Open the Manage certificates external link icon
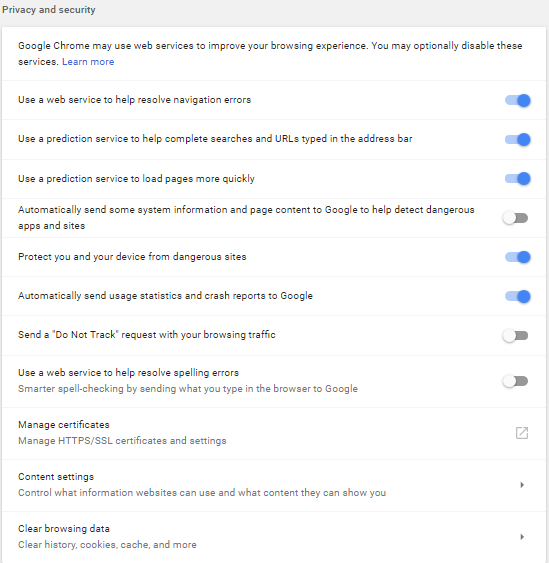 522,433
